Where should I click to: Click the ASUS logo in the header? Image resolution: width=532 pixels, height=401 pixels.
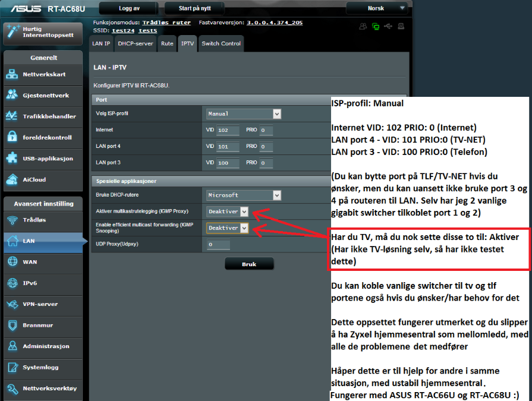click(x=26, y=8)
